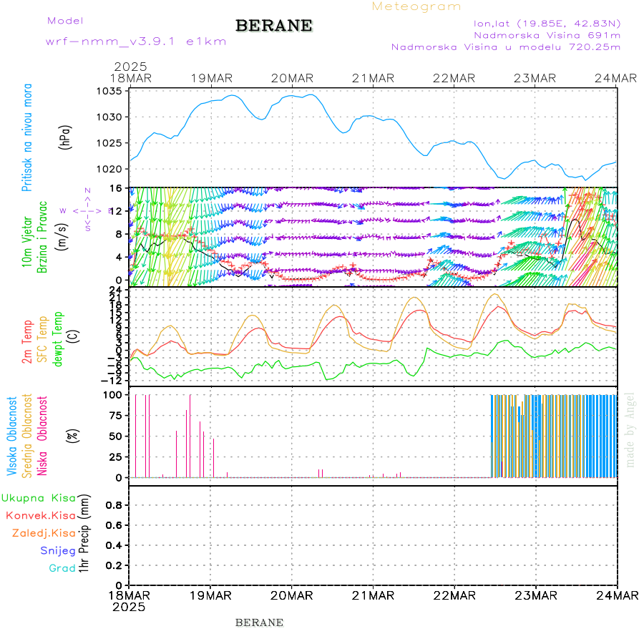The height and width of the screenshot is (644, 644).
Task: Click the 'lon,lat (19.85E, 42.83N)' coordinates
Action: point(547,24)
